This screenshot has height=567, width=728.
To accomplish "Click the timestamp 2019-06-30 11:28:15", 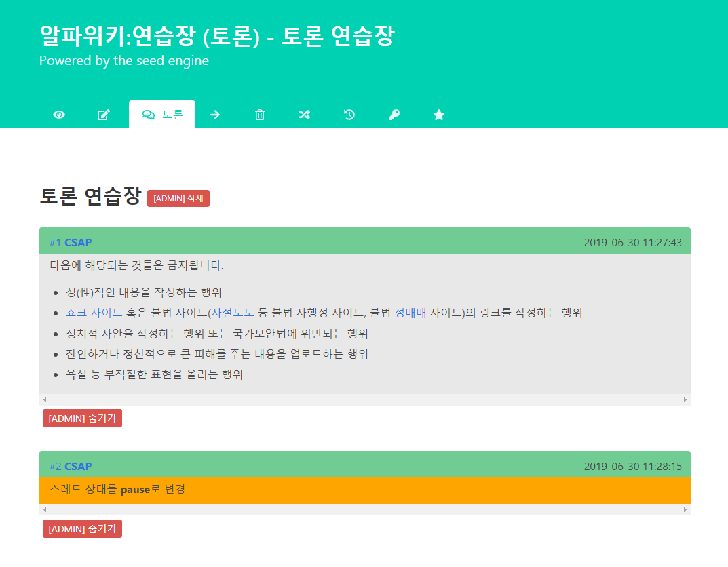I will point(632,466).
